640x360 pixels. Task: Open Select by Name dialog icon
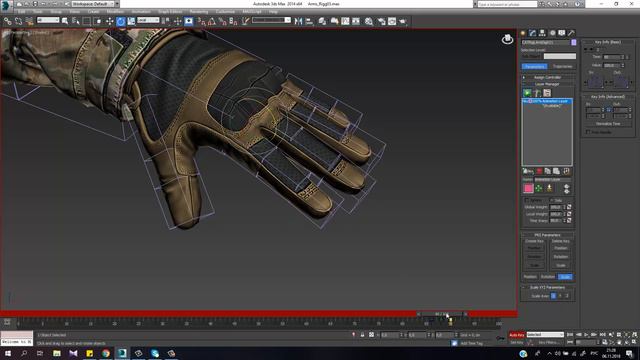click(x=76, y=21)
